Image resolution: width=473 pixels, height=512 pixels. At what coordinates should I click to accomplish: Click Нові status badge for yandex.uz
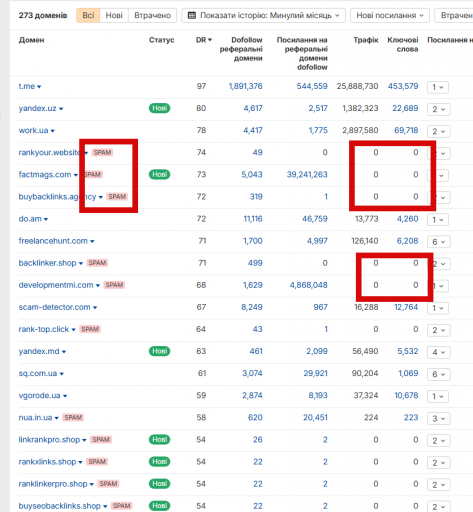pyautogui.click(x=159, y=108)
